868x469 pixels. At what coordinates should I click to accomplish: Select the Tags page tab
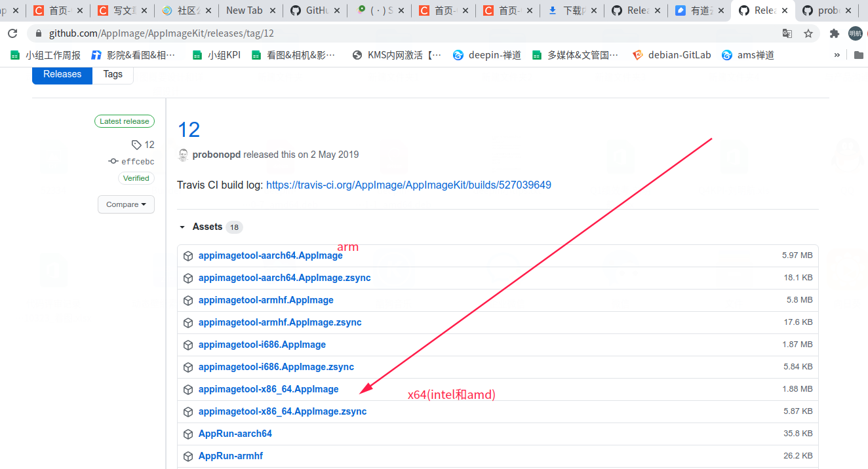113,74
